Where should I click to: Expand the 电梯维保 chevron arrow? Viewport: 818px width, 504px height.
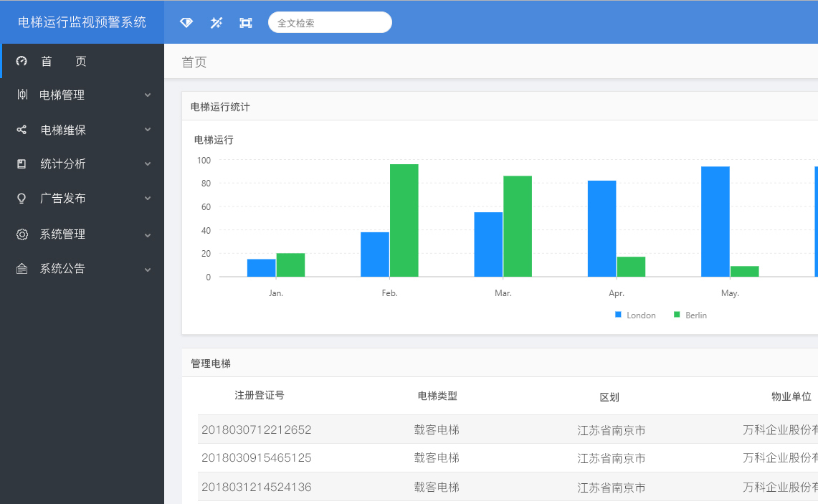[148, 130]
